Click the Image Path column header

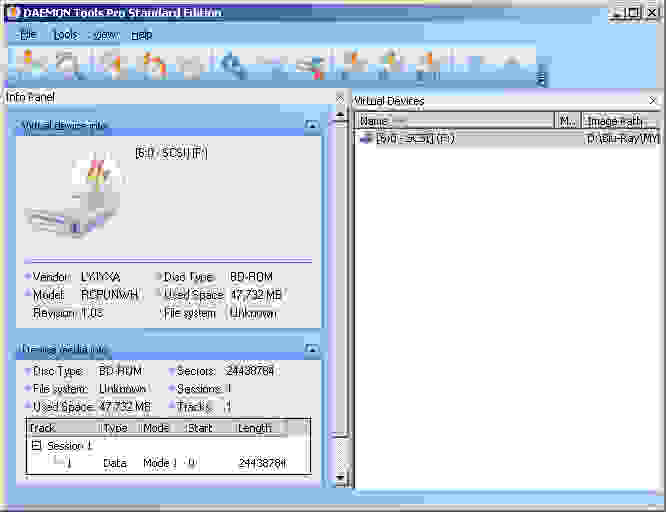[620, 120]
